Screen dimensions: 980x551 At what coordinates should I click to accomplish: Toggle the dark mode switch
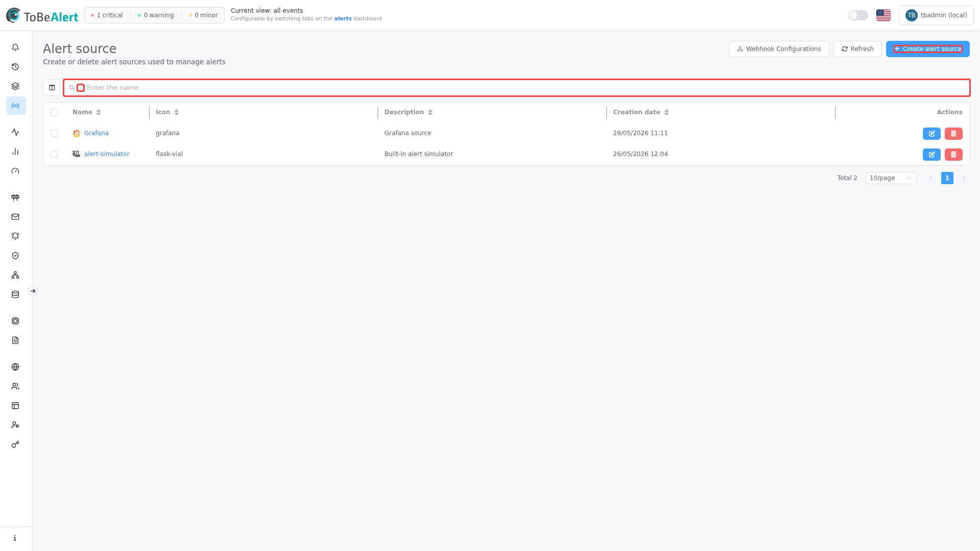(858, 15)
